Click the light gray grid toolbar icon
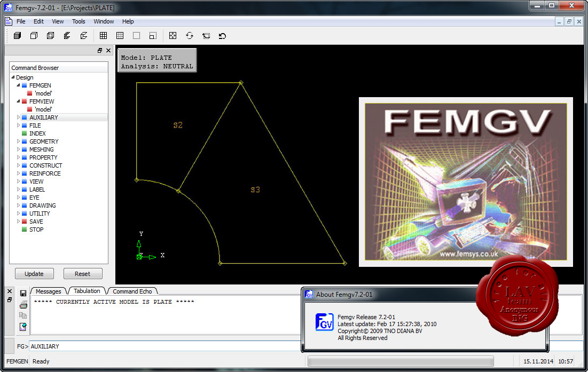 click(120, 36)
